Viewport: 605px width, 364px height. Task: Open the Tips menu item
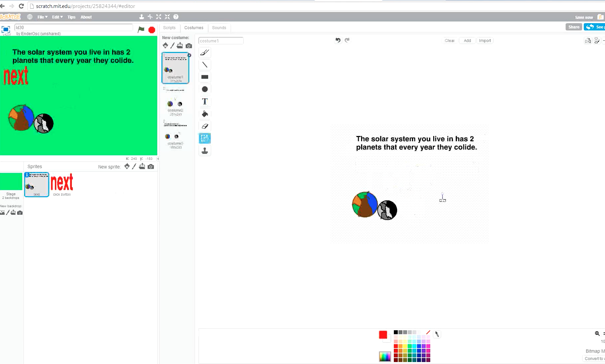(71, 17)
